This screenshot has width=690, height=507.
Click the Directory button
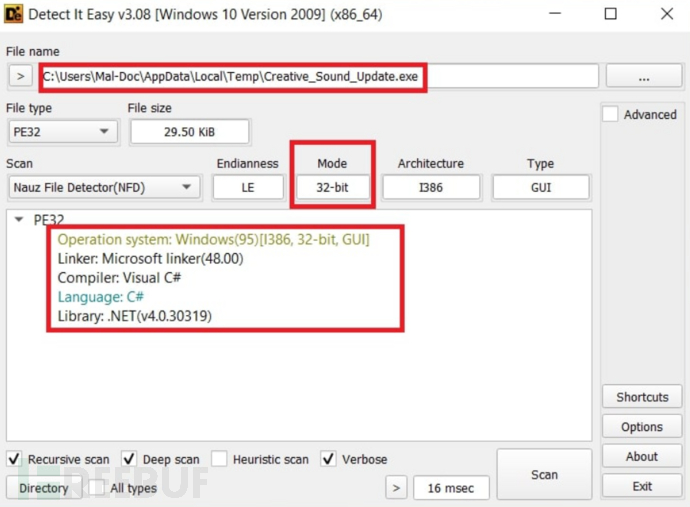(44, 488)
